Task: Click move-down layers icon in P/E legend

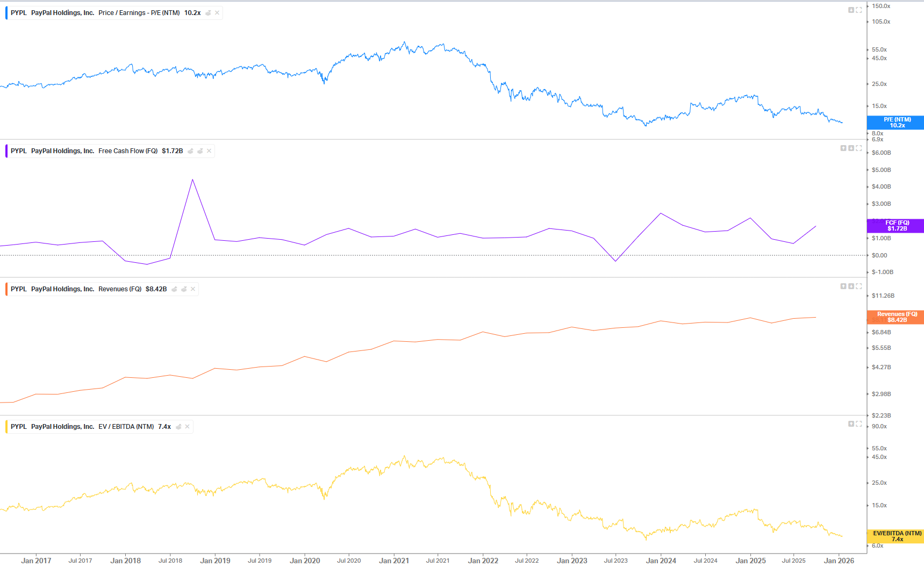Action: coord(209,13)
